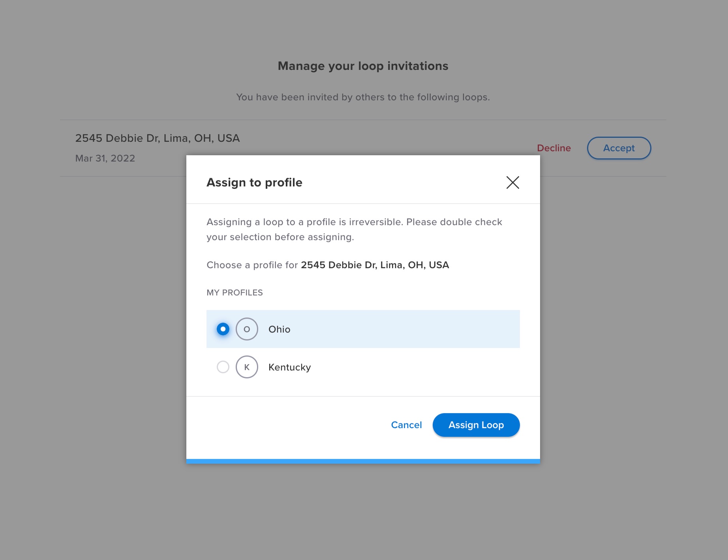Click the blue bar below the dialog

363,461
